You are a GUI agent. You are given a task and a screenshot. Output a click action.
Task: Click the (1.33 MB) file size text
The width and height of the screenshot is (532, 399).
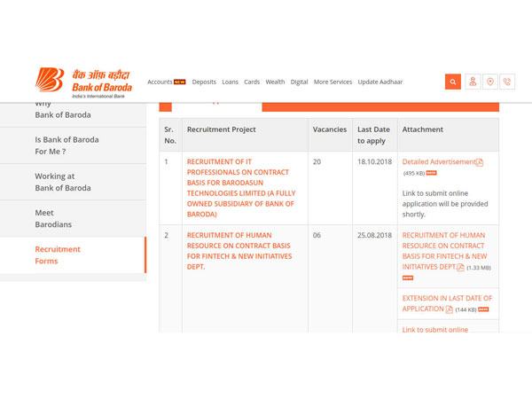coord(479,268)
